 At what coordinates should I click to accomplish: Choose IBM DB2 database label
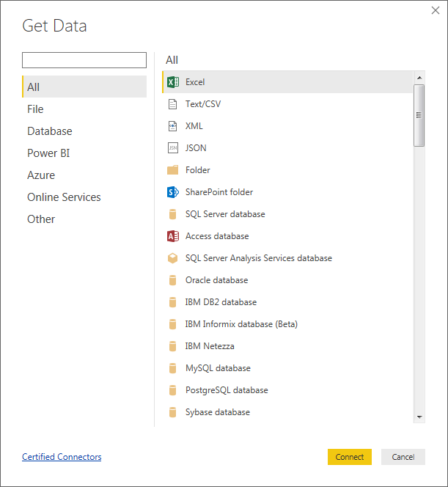point(221,302)
